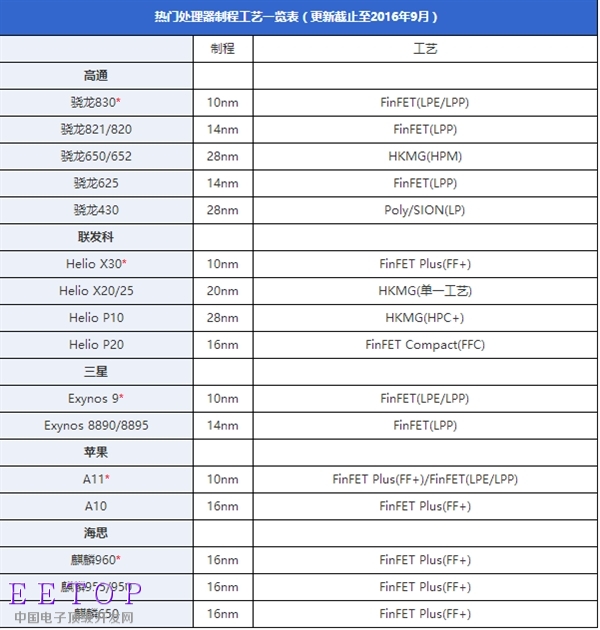The height and width of the screenshot is (630, 600).
Task: Click "28nm" in the 骁龙430 row
Action: (x=223, y=210)
